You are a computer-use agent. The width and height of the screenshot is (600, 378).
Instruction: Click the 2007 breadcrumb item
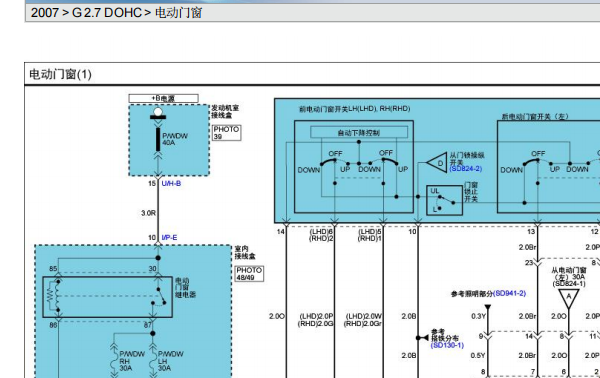[x=44, y=13]
